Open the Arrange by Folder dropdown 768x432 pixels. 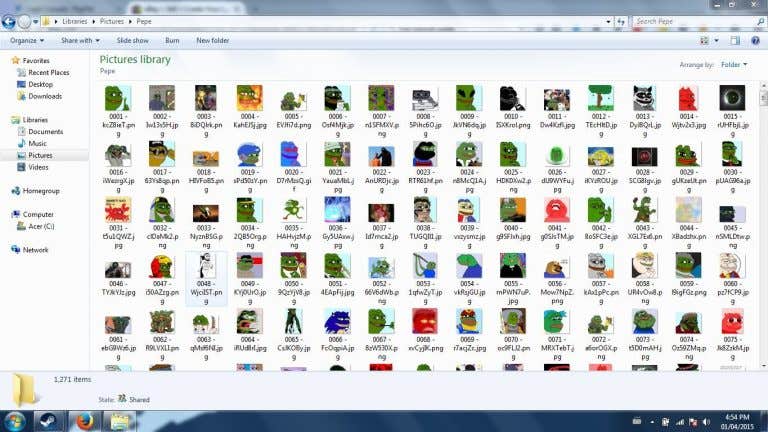pyautogui.click(x=734, y=65)
